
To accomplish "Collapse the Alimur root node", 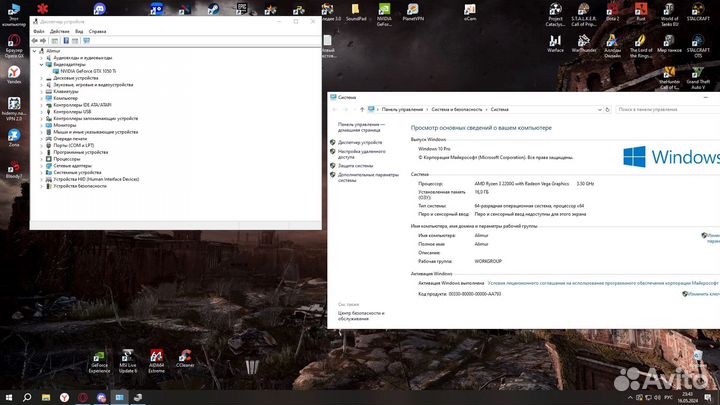I will [x=34, y=51].
